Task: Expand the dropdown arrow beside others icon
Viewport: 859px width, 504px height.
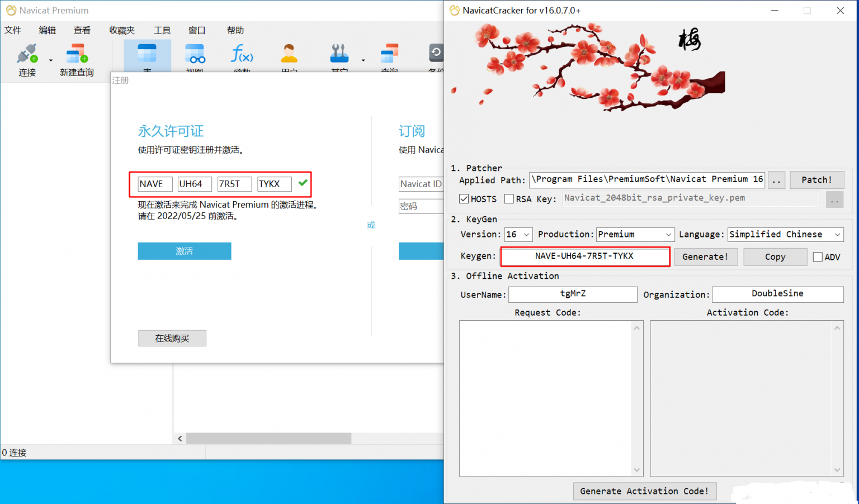Action: [363, 60]
